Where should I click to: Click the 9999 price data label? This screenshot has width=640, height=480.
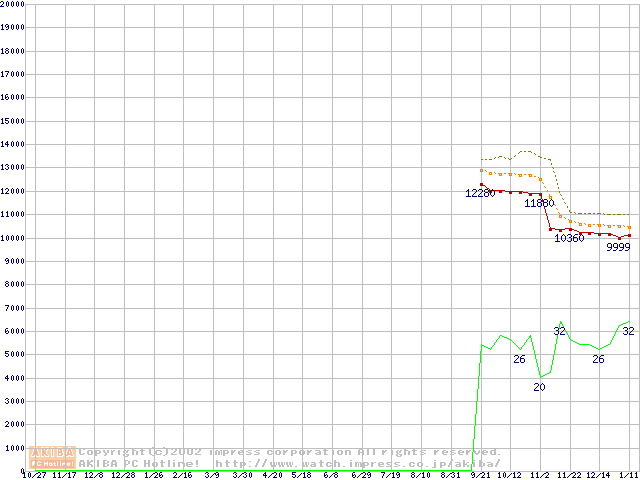point(618,247)
